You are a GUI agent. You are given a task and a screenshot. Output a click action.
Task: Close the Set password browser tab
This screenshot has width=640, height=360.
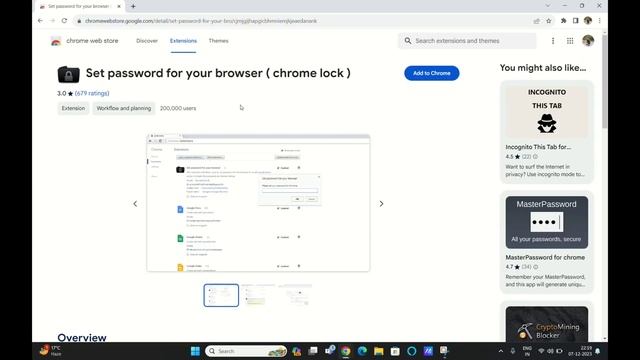[119, 6]
